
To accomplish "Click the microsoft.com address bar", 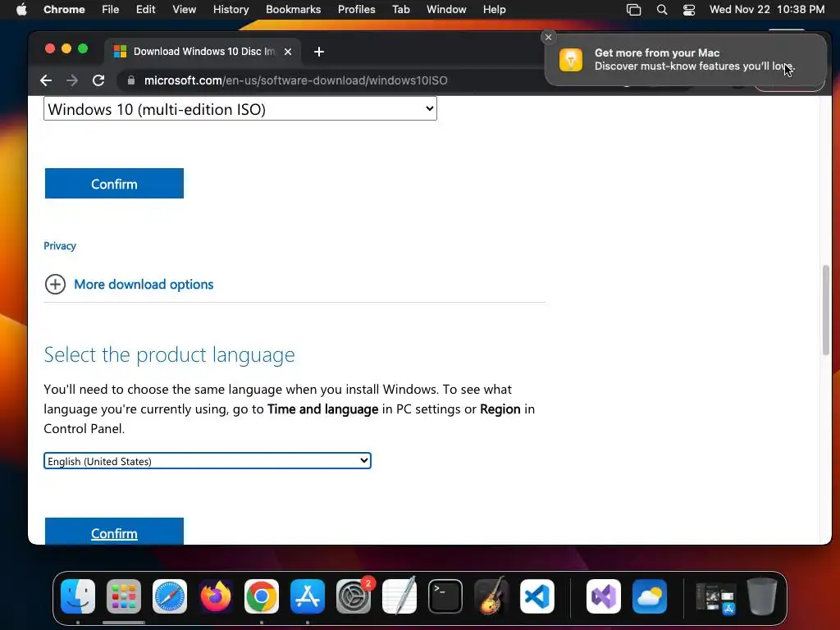I will coord(295,80).
